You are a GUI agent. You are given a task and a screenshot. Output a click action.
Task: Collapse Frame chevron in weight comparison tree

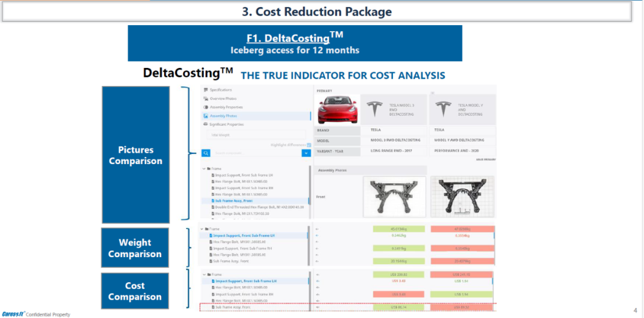[202, 229]
